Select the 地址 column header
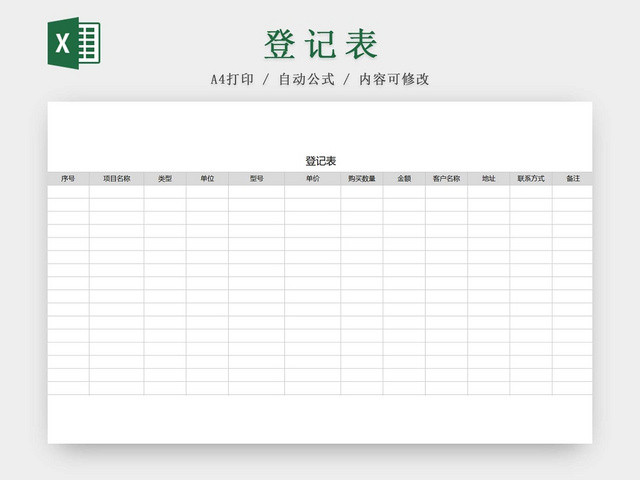640x480 pixels. coord(489,179)
